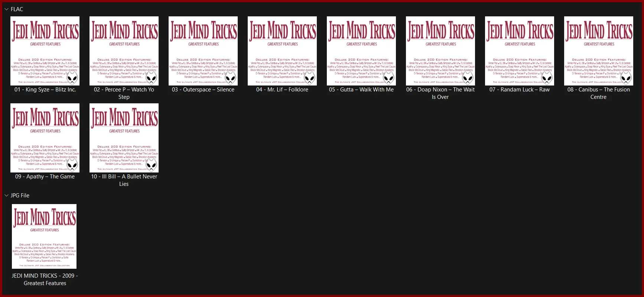This screenshot has height=297, width=644.
Task: Select the Canibus The Fusion Centre thumbnail
Action: pos(599,51)
